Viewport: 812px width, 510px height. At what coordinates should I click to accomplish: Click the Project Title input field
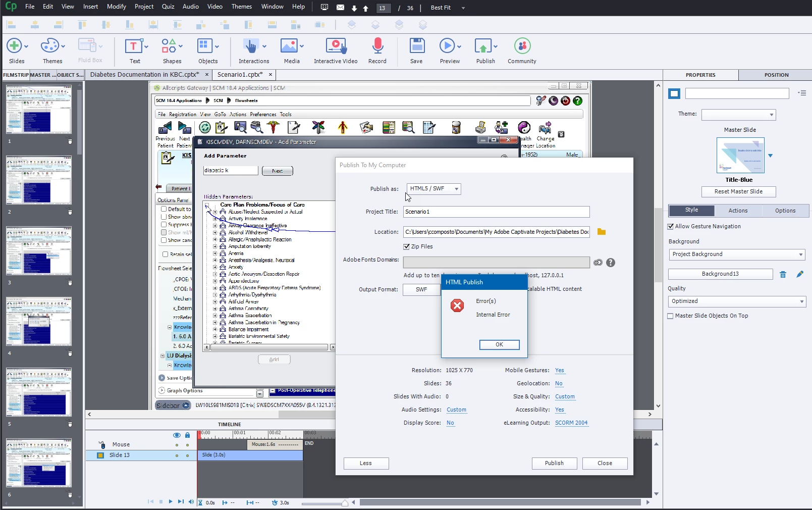pos(496,212)
